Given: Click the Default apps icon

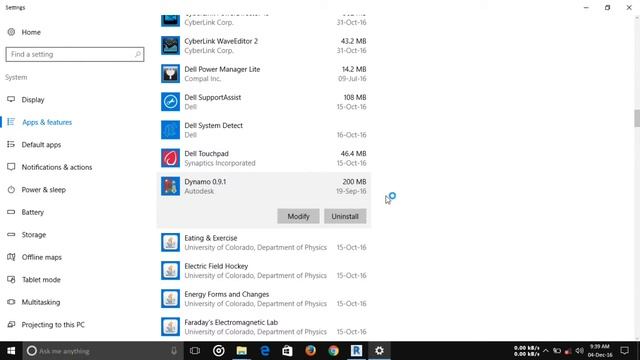Looking at the screenshot, I should 11,144.
